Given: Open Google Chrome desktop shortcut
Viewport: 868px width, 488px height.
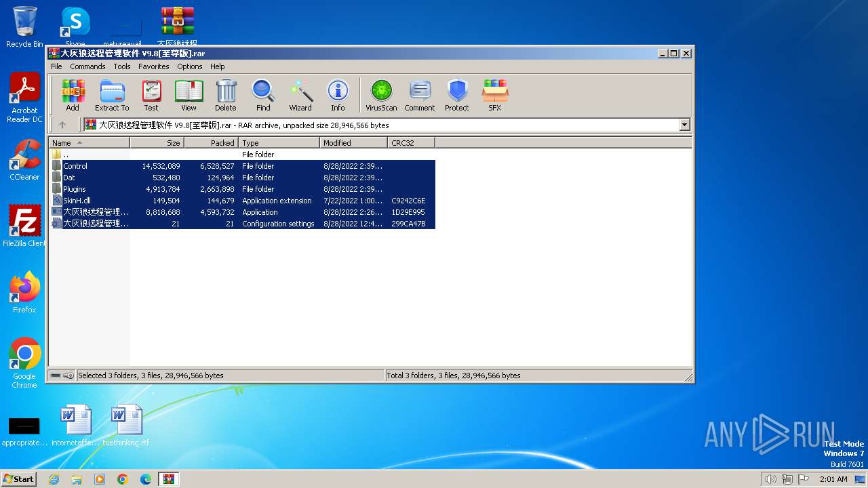Looking at the screenshot, I should (x=24, y=363).
